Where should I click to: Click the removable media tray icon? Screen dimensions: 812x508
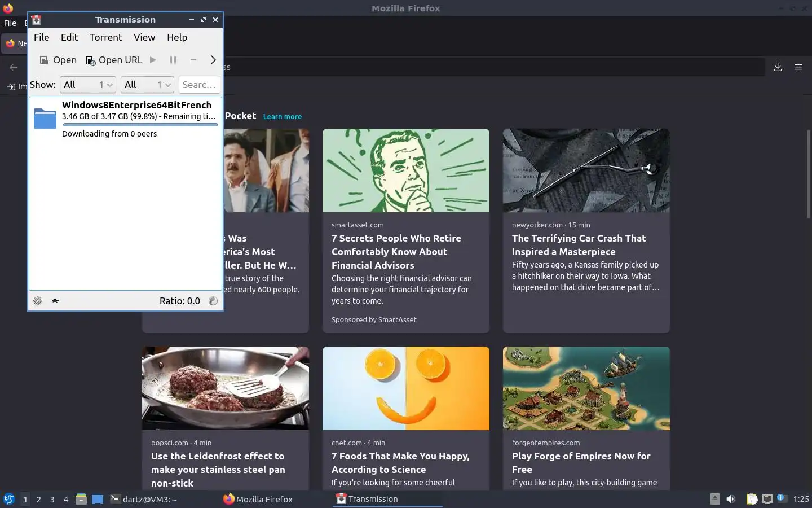(x=715, y=499)
